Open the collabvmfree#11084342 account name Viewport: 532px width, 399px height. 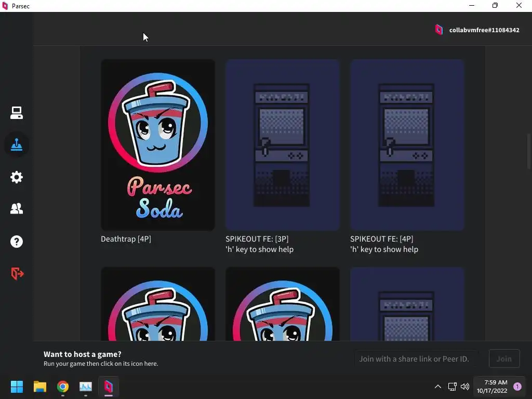(484, 30)
